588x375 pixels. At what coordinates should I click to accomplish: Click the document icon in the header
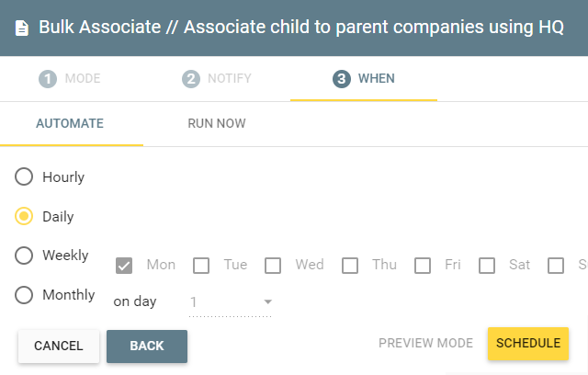(x=22, y=28)
